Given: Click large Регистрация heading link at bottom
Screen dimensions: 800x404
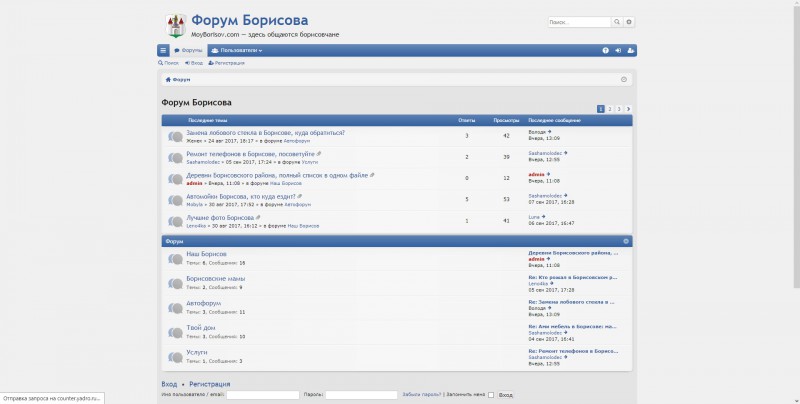Looking at the screenshot, I should [x=210, y=384].
